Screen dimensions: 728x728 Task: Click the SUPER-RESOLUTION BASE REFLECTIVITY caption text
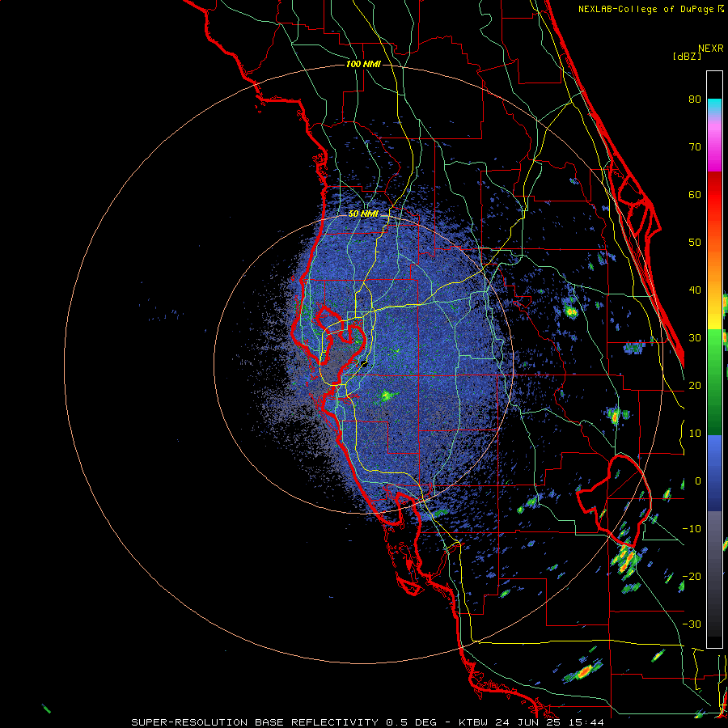click(x=255, y=722)
